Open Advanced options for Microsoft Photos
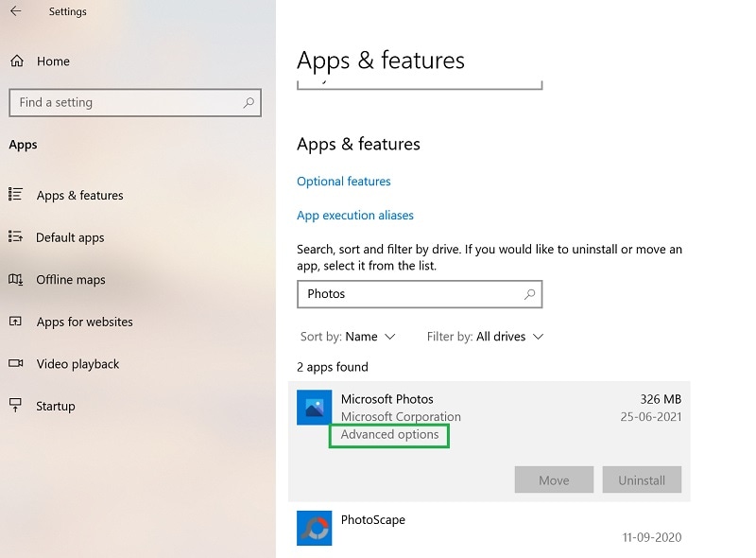Screen dimensions: 756x558 point(389,434)
